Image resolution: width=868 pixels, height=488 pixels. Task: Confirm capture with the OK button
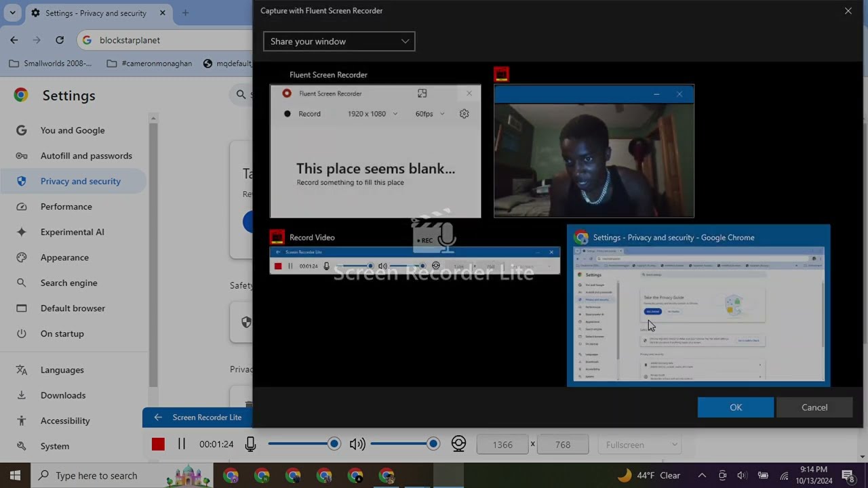(x=736, y=407)
